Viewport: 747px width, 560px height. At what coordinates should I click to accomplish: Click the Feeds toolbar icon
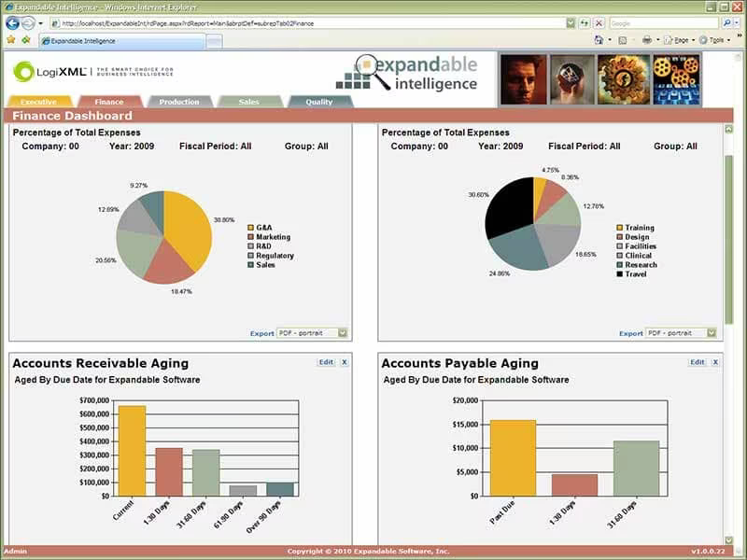(622, 40)
